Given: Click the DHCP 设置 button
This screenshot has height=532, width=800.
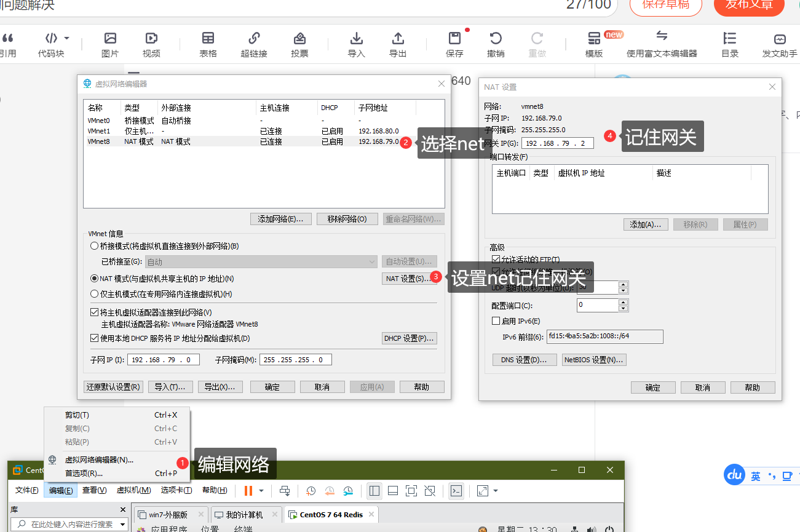Looking at the screenshot, I should [x=410, y=338].
